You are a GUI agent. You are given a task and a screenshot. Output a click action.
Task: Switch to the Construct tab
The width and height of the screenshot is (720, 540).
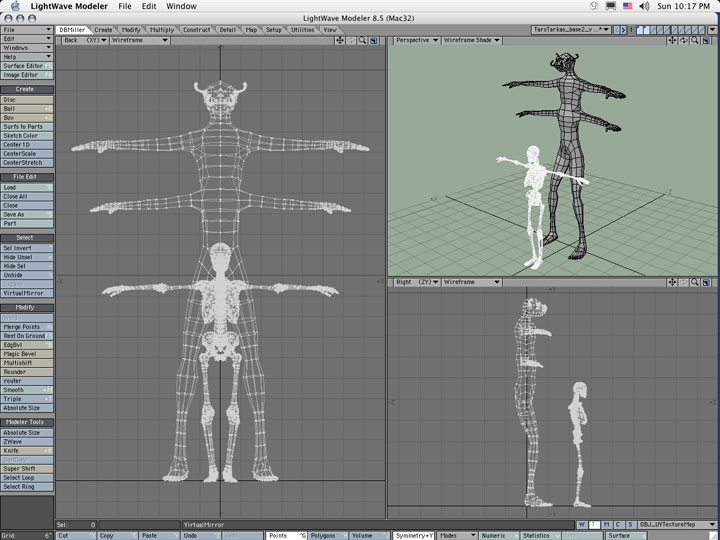click(197, 30)
